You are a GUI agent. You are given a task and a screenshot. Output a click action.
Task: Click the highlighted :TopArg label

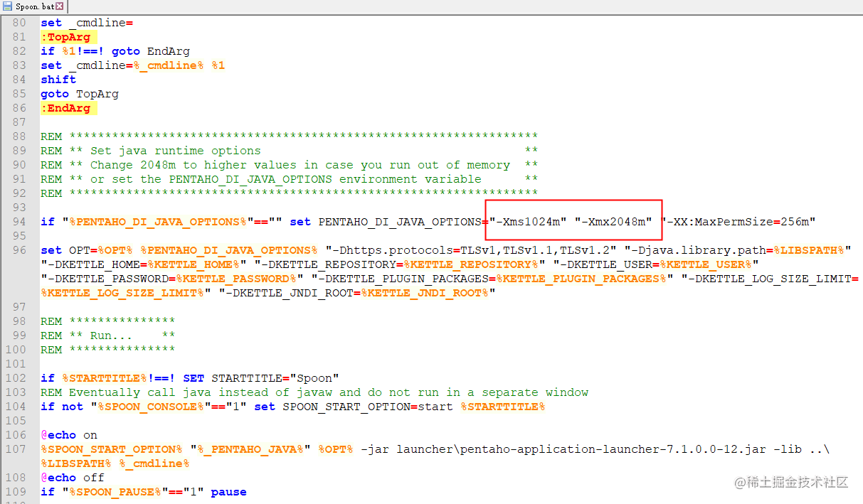pos(68,36)
